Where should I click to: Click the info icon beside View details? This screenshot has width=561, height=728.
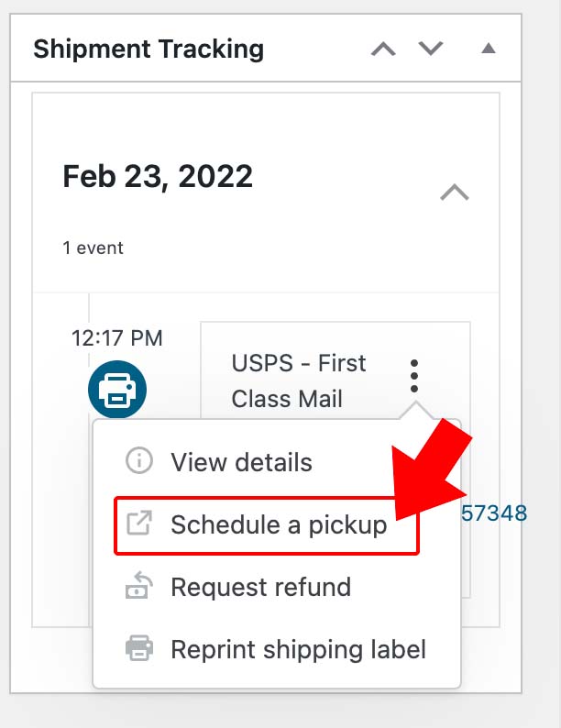[139, 460]
